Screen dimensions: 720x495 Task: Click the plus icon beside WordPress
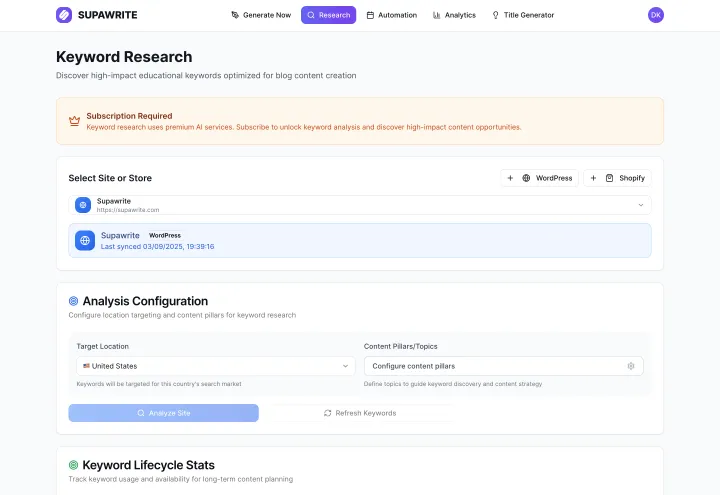510,178
